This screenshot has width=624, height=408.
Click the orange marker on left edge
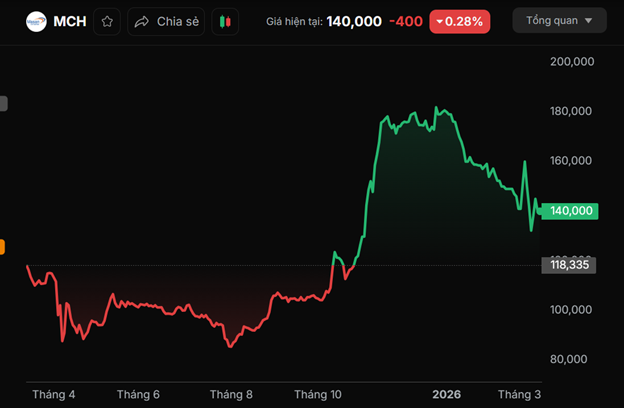tap(2, 247)
